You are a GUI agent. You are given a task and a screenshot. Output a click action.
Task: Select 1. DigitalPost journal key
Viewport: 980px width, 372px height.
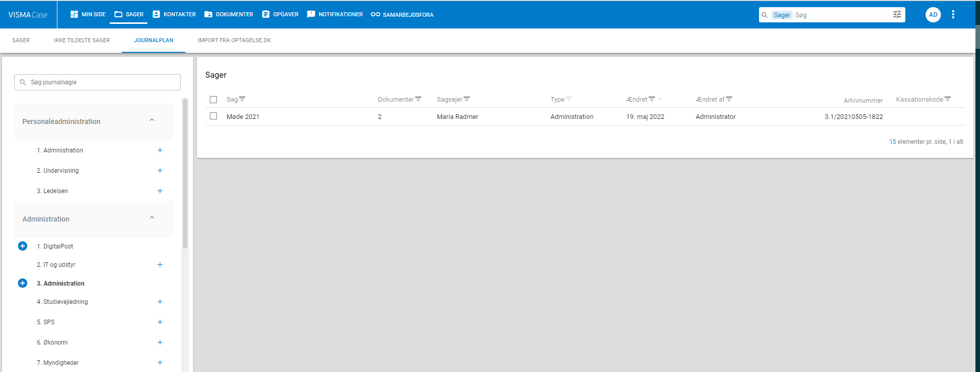(55, 246)
